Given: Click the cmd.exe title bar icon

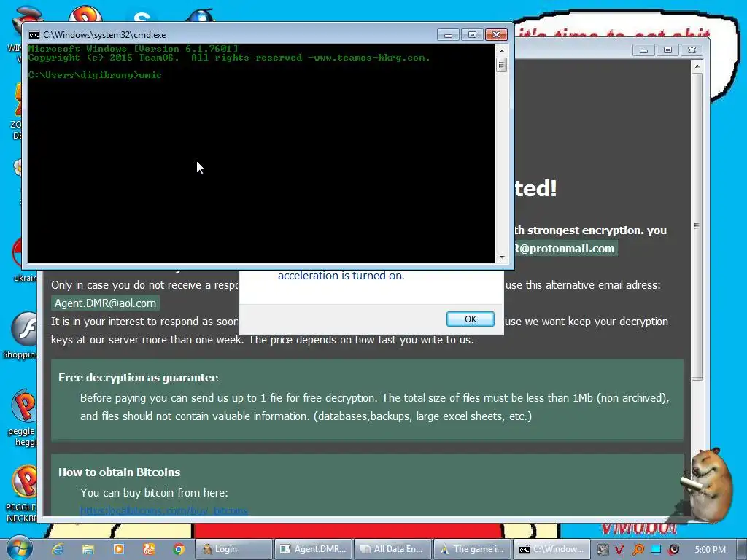Looking at the screenshot, I should point(34,35).
